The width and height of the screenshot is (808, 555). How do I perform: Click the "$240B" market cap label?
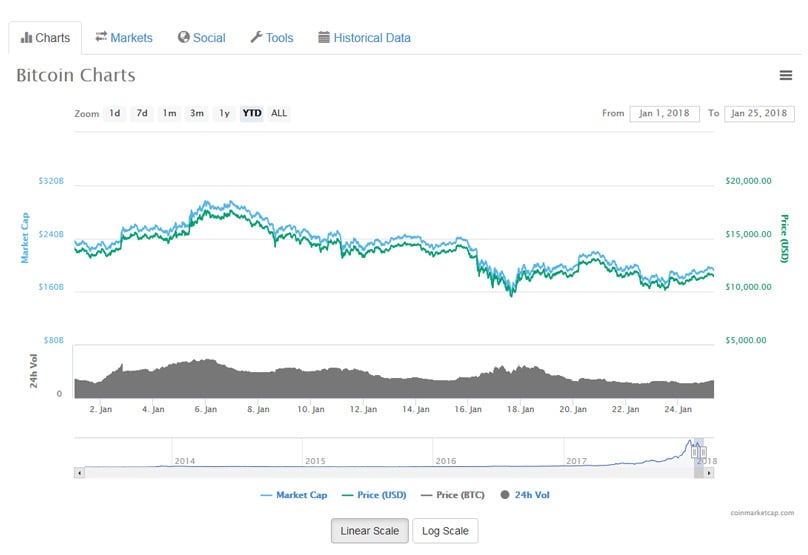pyautogui.click(x=51, y=234)
